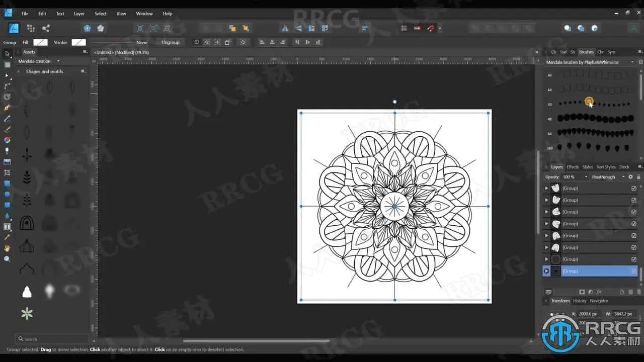
Task: Open the Stock tab in Layers panel
Action: click(x=624, y=167)
